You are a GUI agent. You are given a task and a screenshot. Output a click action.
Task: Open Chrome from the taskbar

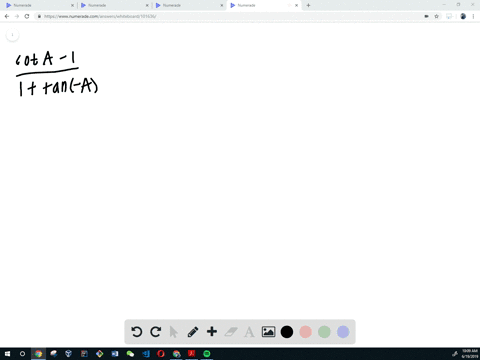[38, 354]
